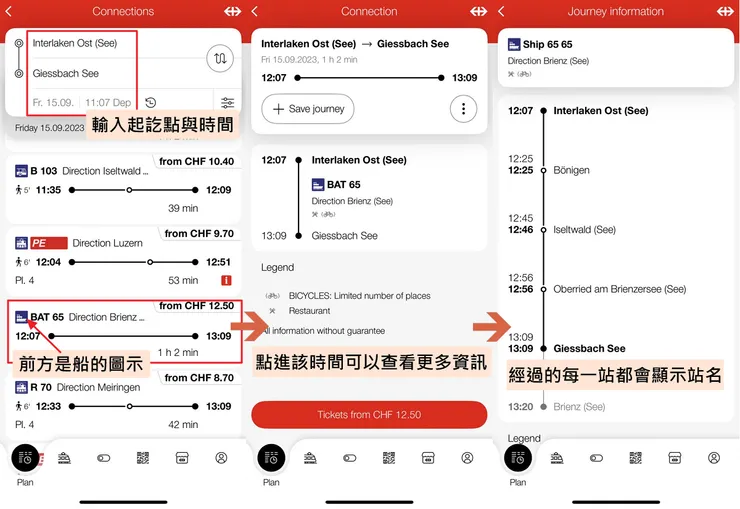Open trips tab in Connections screen
Screen dimensions: 740x509
click(64, 458)
